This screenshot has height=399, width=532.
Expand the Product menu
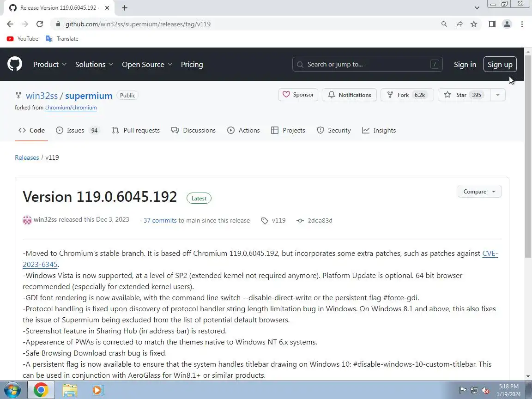tap(49, 65)
